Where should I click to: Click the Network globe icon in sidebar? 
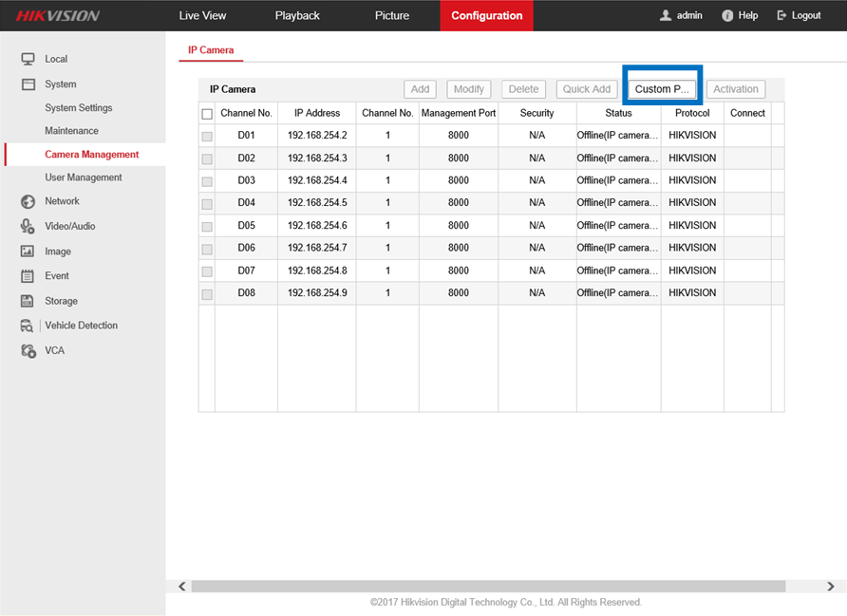tap(28, 201)
